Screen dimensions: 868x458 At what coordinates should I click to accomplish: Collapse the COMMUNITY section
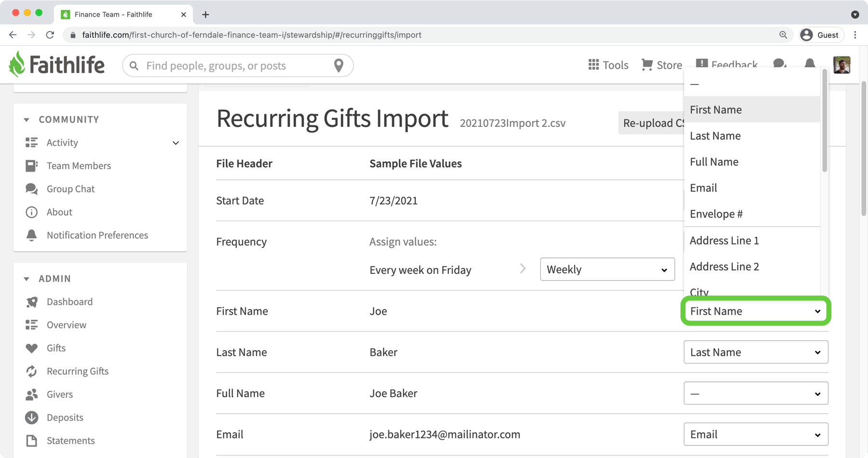[x=27, y=120]
